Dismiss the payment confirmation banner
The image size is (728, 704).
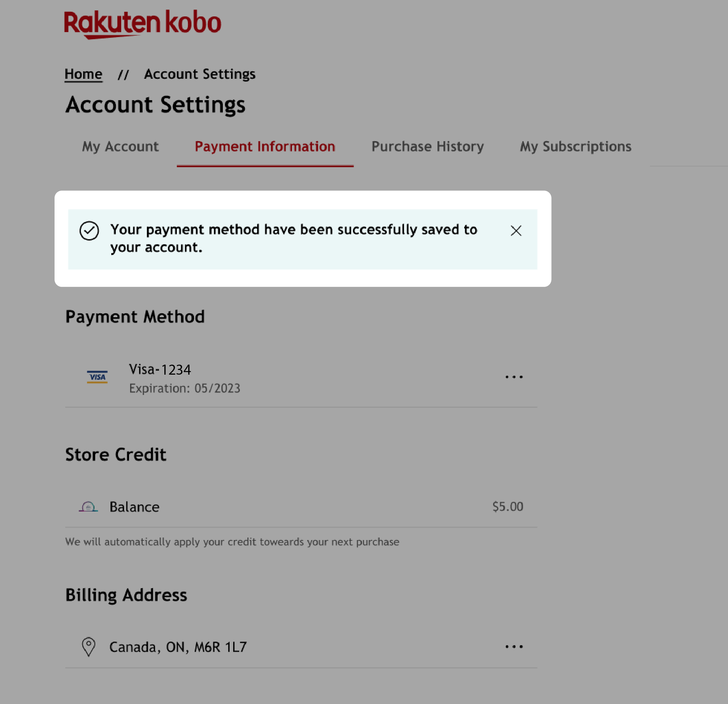point(516,230)
